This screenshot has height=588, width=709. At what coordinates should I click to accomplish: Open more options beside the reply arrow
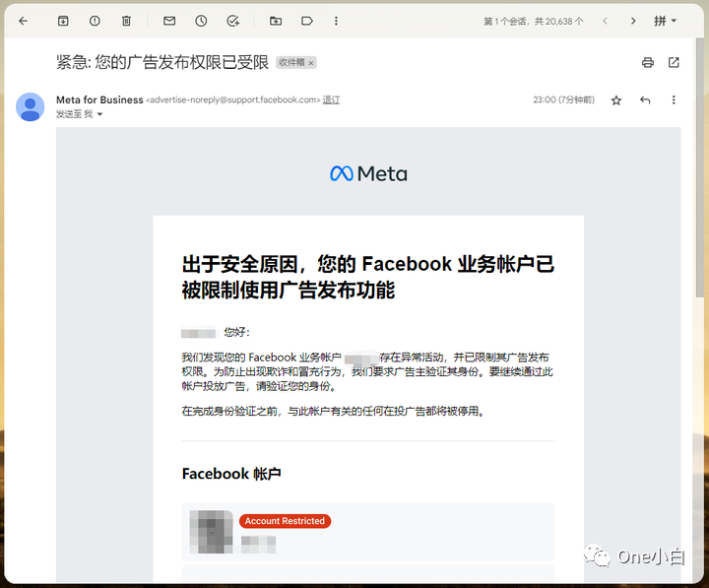point(674,99)
